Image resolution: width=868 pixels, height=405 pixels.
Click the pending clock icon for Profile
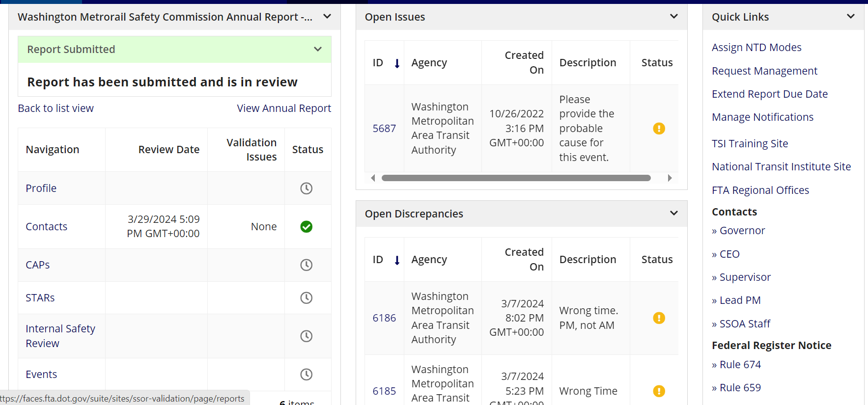click(306, 189)
